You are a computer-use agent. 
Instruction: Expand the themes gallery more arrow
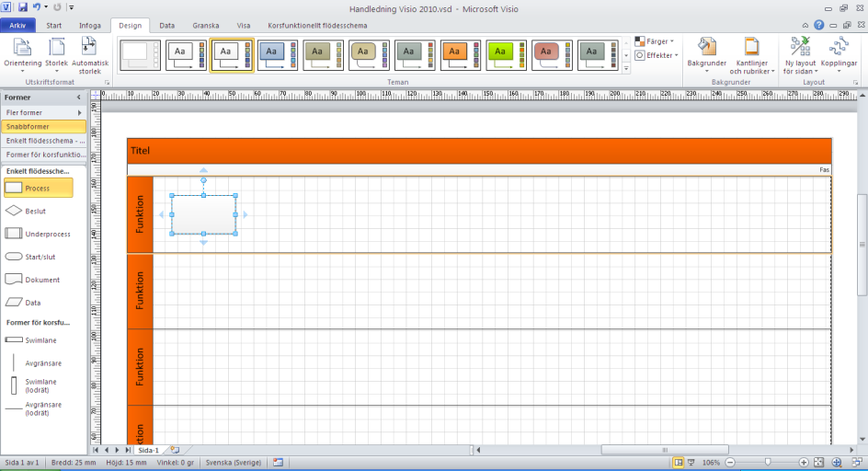(x=626, y=68)
